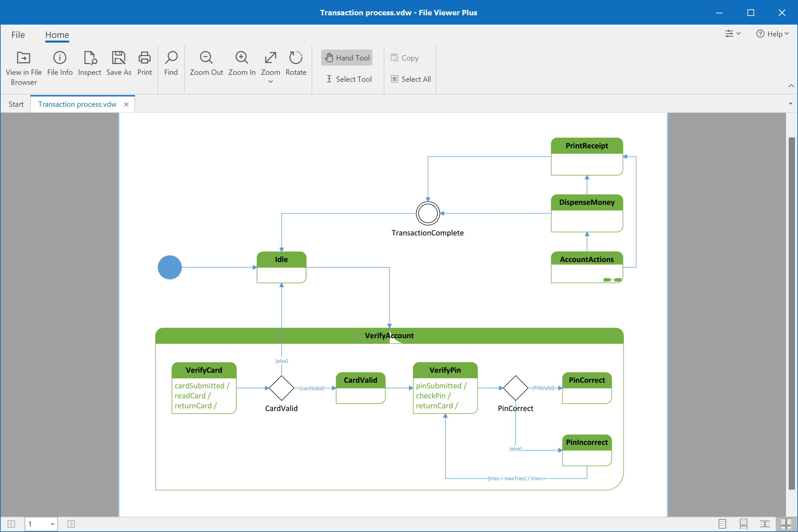Open the File menu
The image size is (798, 532).
coord(18,35)
